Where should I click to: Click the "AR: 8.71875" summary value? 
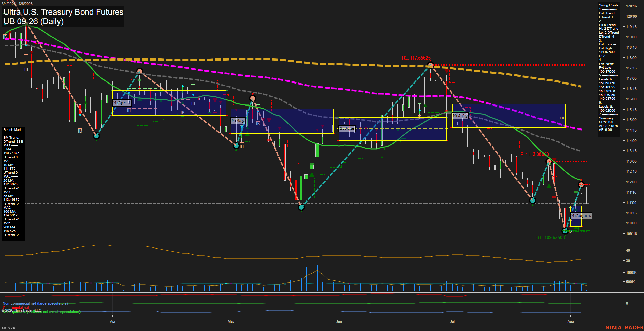coord(608,126)
